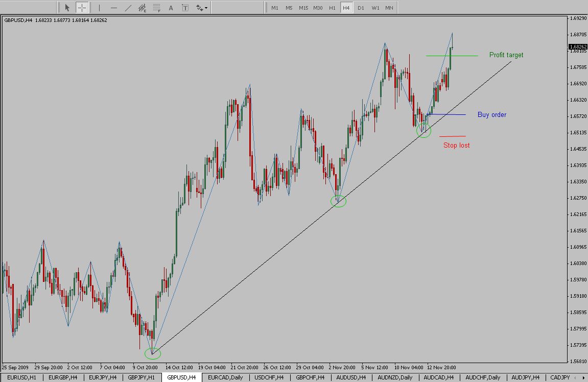This screenshot has width=588, height=382.
Task: Switch timeframe to D1
Action: click(x=361, y=8)
